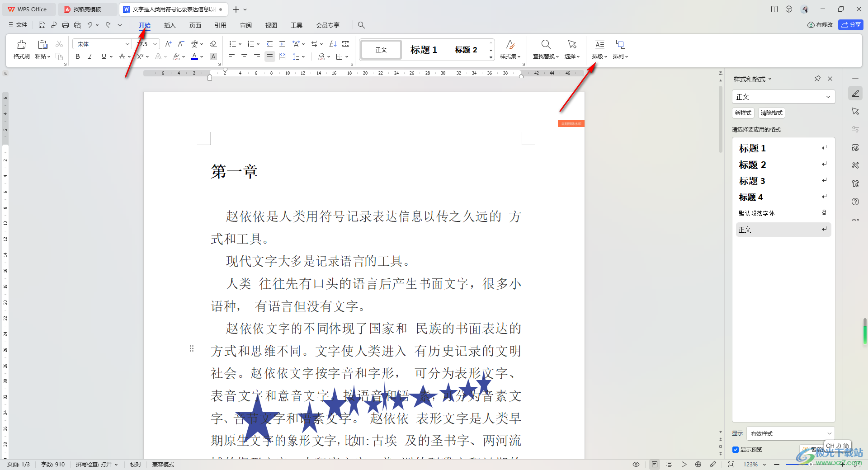Click the Save document icon
Image resolution: width=868 pixels, height=470 pixels.
tap(42, 25)
